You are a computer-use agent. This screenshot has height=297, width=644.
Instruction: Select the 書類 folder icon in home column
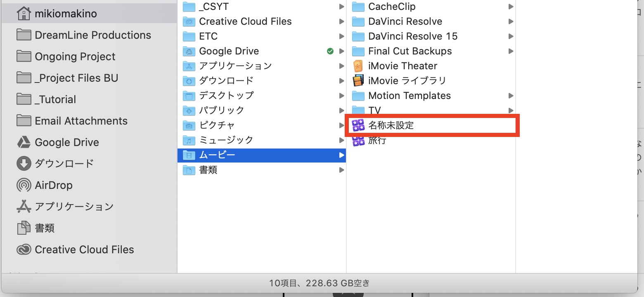click(189, 170)
